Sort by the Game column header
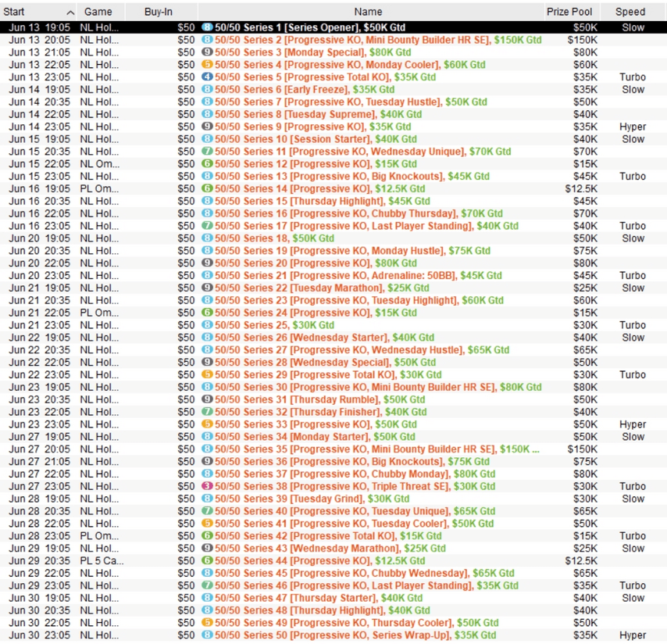 pos(101,12)
